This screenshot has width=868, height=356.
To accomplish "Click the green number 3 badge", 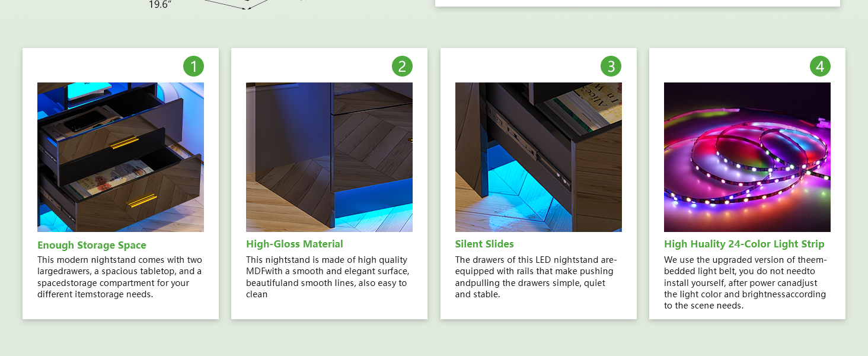I will click(611, 66).
